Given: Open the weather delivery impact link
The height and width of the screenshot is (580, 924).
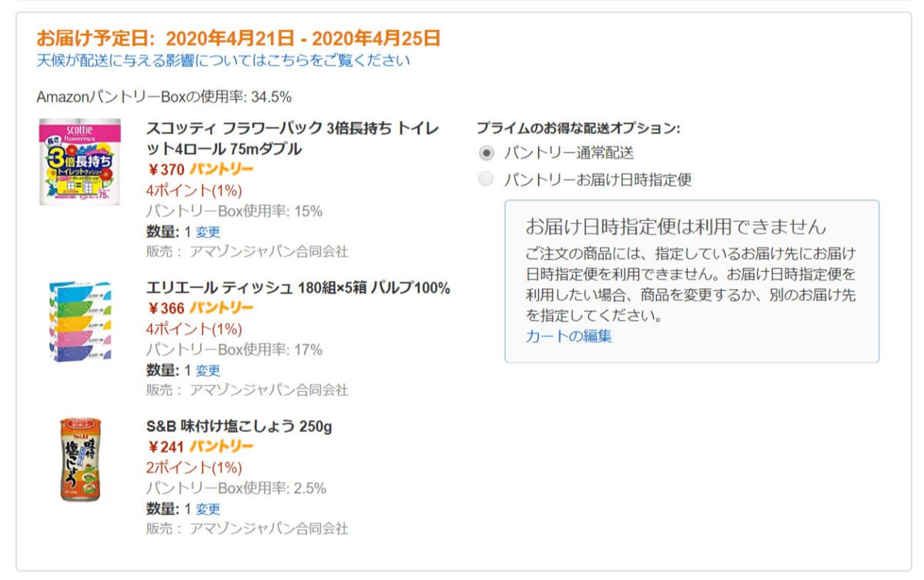Looking at the screenshot, I should 223,60.
